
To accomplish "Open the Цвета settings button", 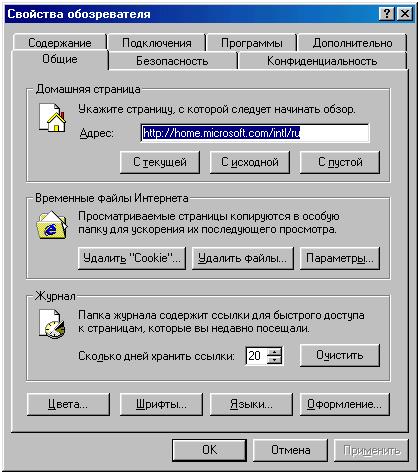I will [68, 404].
